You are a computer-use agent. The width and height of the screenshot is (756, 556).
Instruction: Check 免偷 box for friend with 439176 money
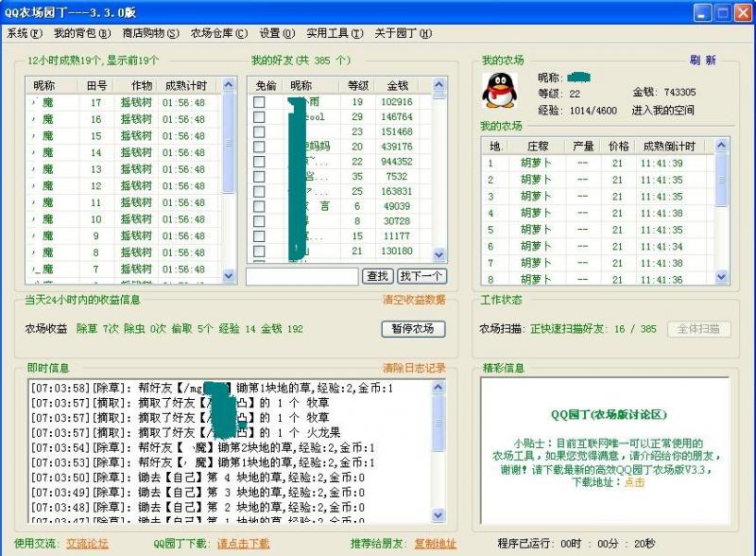[259, 147]
